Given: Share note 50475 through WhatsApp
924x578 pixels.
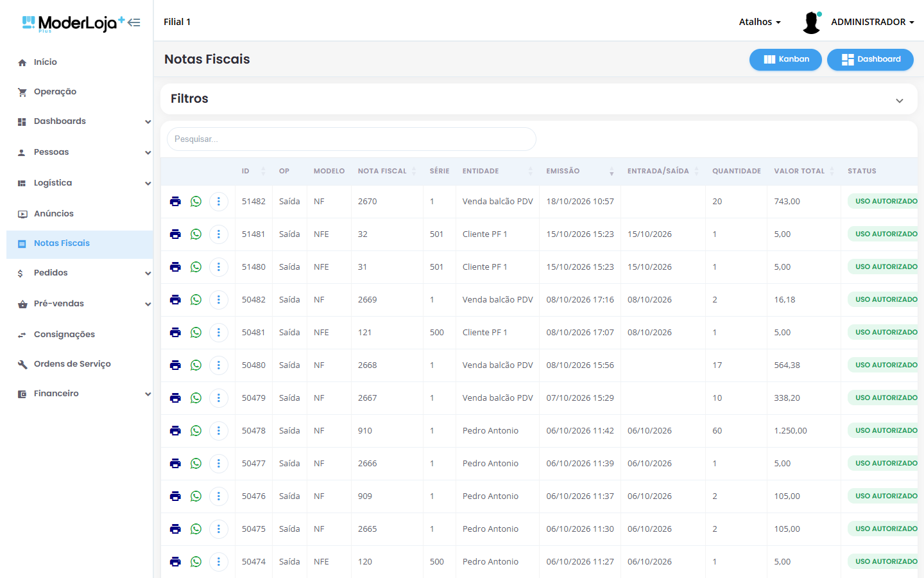Looking at the screenshot, I should [196, 529].
